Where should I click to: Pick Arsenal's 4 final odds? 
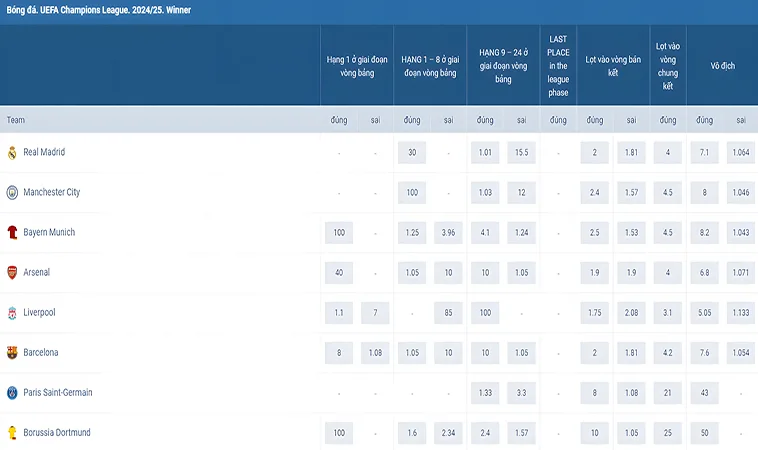[668, 273]
